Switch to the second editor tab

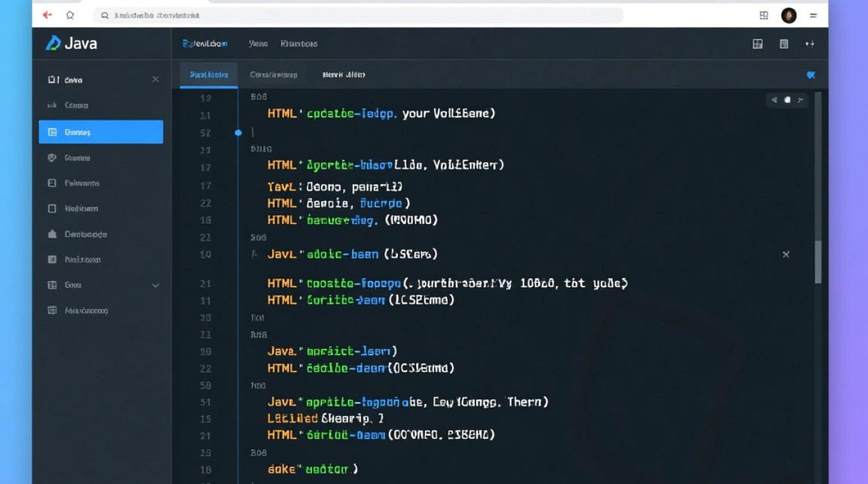click(273, 75)
